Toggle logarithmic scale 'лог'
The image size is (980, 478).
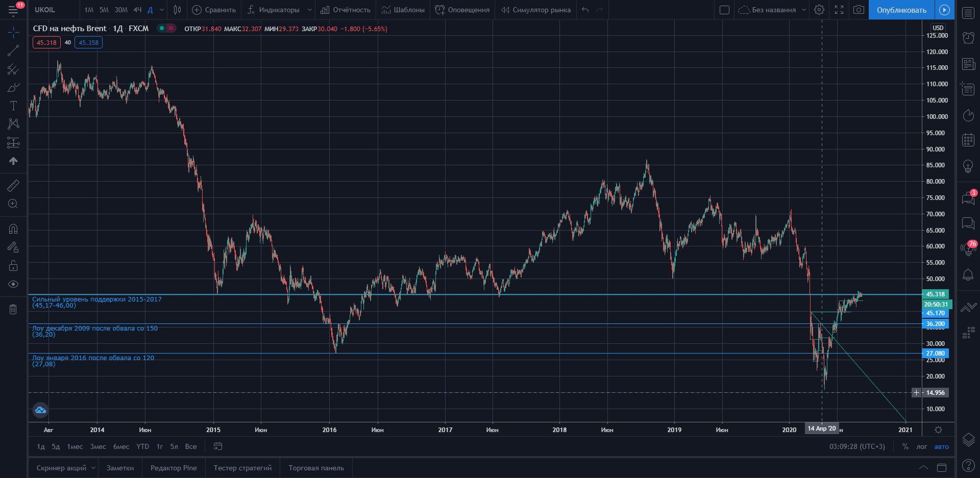click(x=922, y=446)
